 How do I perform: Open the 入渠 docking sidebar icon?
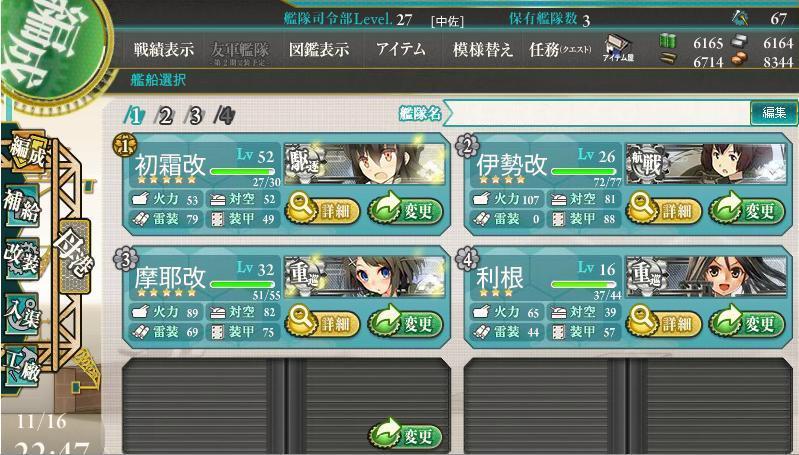pos(21,314)
